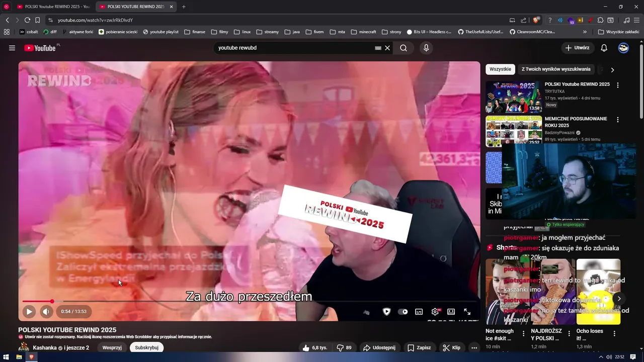Screen dimensions: 644x362
Task: Seek on the red video progress bar
Action: click(x=249, y=301)
